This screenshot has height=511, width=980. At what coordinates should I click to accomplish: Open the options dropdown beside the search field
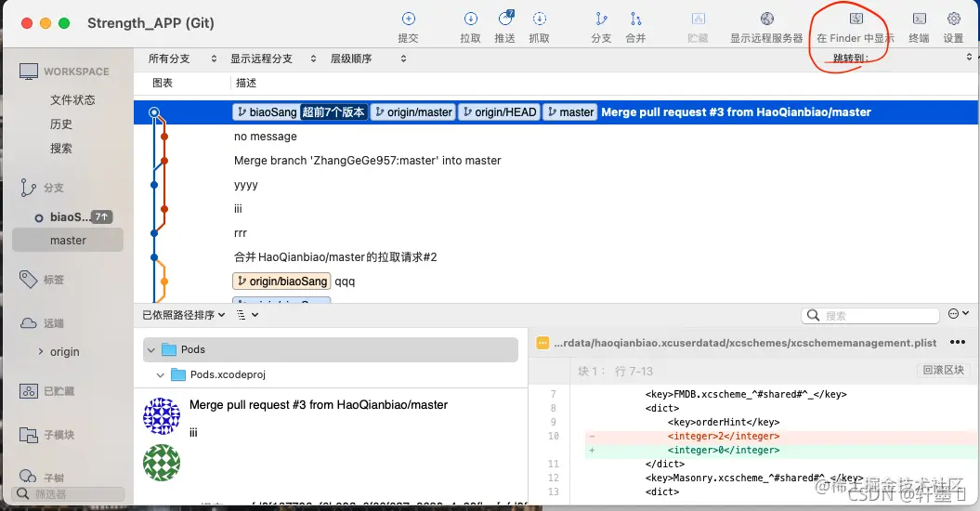958,314
